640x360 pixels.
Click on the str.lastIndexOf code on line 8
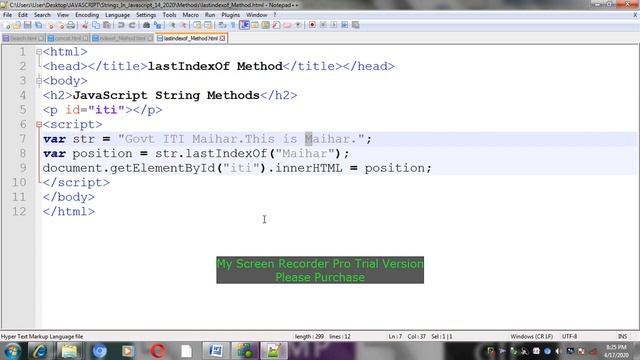point(211,153)
